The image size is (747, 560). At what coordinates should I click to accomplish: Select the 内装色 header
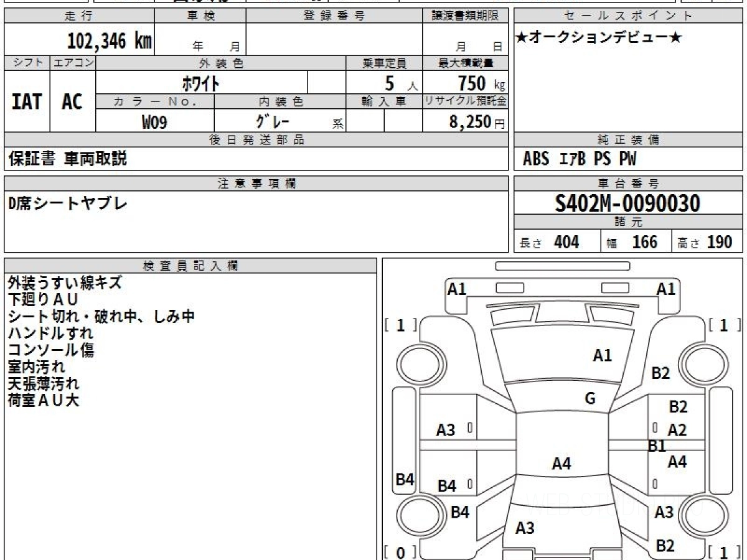(280, 101)
